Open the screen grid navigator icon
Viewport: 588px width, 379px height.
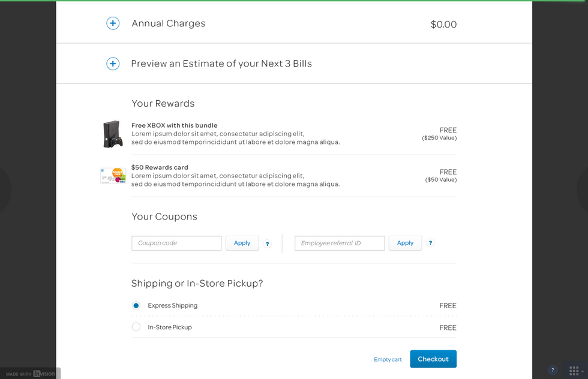[x=575, y=370]
